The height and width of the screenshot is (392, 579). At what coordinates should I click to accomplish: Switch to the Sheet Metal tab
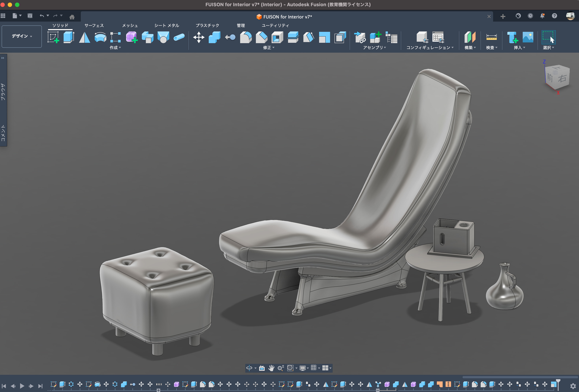pyautogui.click(x=166, y=25)
